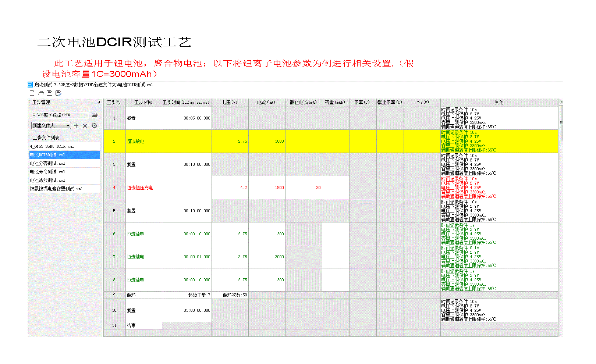The height and width of the screenshot is (364, 596).
Task: Click the 倍率(C) column header
Action: [x=363, y=102]
